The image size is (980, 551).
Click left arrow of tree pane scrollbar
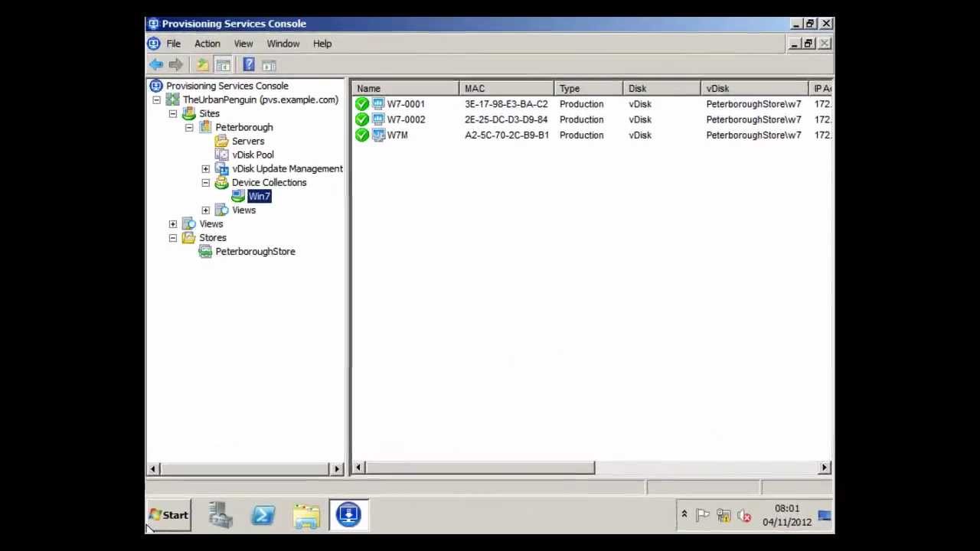click(153, 468)
